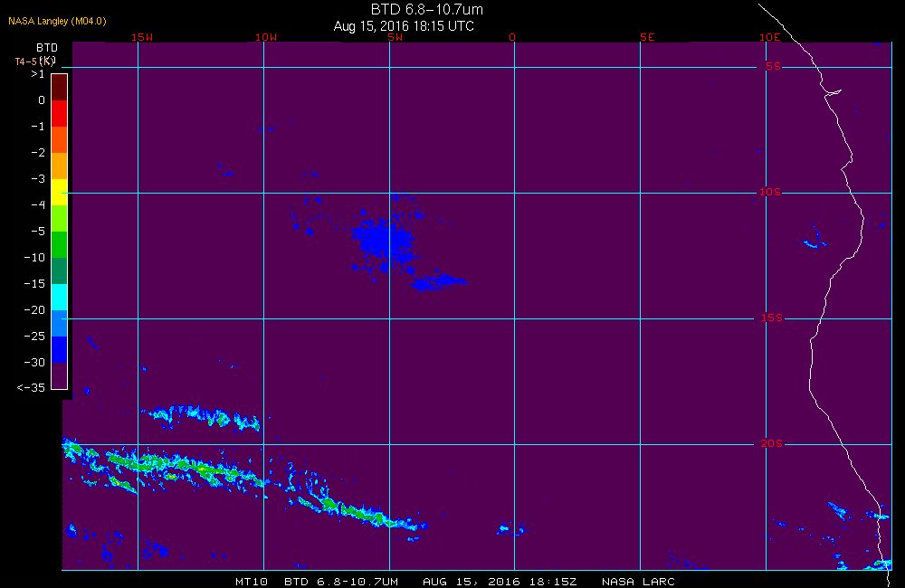Pick the yellow -3 to -4 legend band
The width and height of the screenshot is (905, 588).
[x=60, y=192]
